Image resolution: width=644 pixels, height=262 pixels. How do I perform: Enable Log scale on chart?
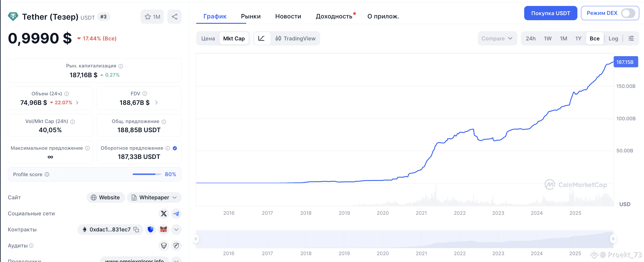[613, 38]
